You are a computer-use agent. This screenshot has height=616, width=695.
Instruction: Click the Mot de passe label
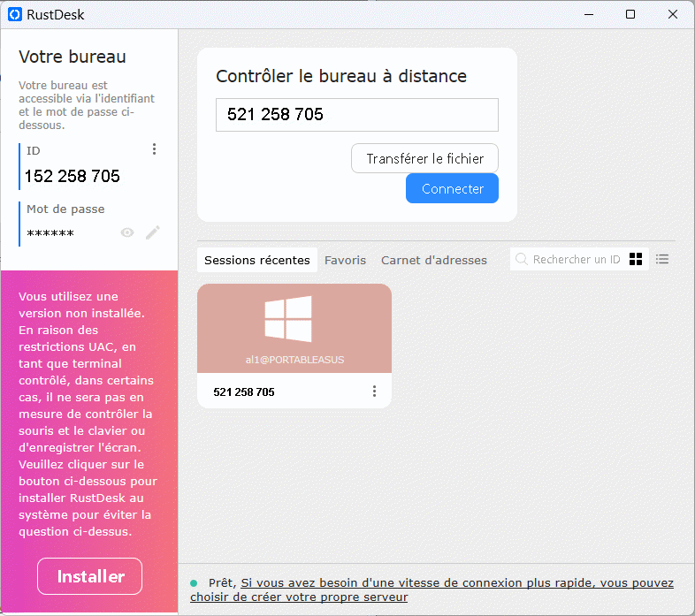pos(65,209)
